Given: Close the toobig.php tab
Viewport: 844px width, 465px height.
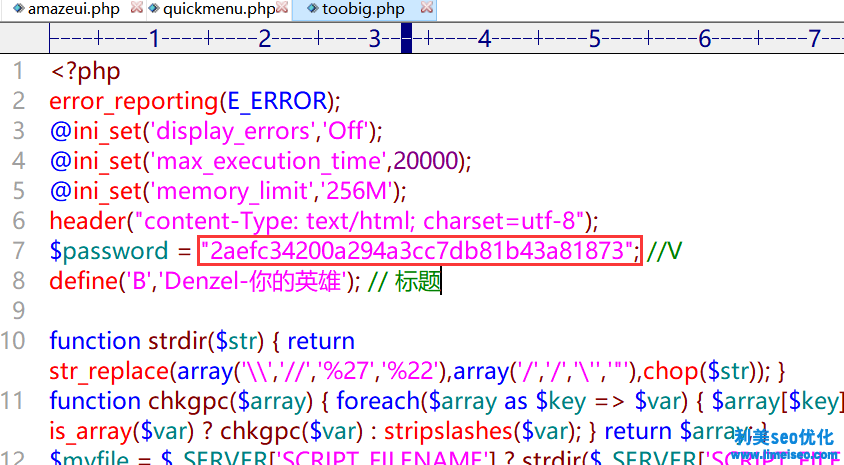Looking at the screenshot, I should click(426, 8).
